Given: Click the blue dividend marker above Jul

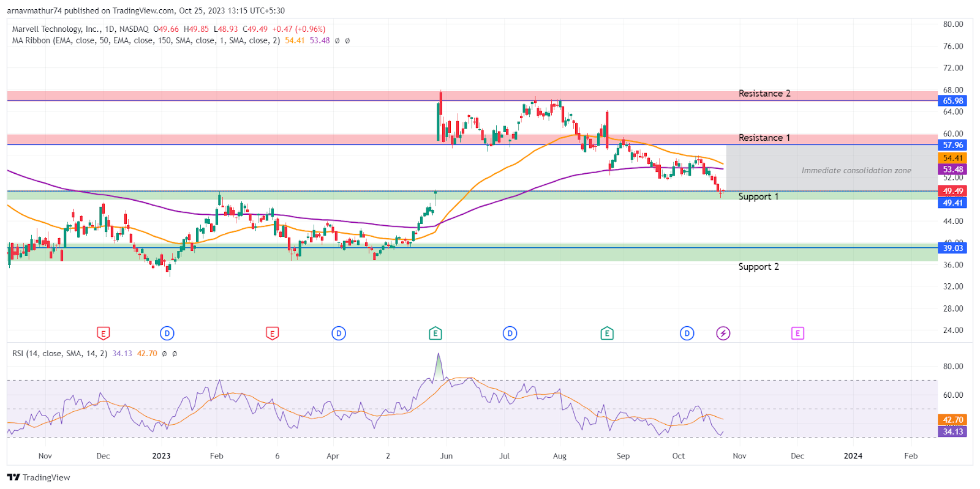Looking at the screenshot, I should click(510, 334).
